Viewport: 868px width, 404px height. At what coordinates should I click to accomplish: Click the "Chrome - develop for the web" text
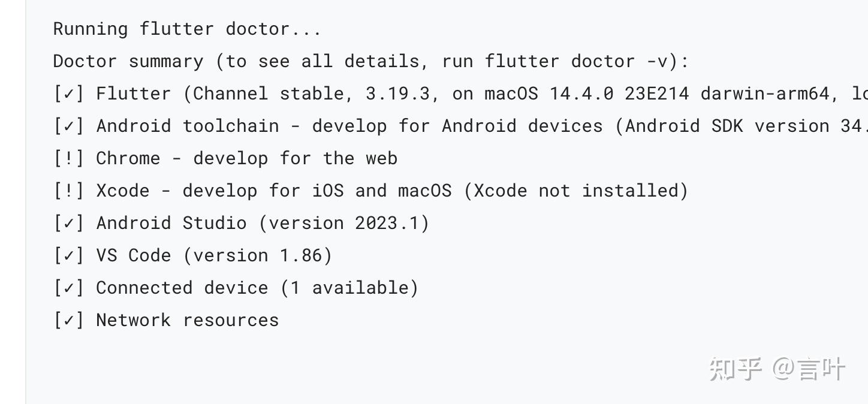click(246, 158)
